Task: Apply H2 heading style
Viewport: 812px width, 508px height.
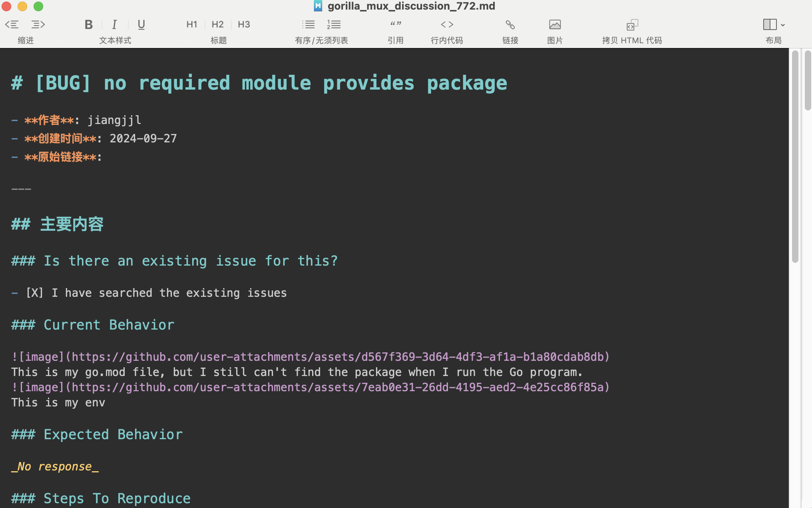Action: (x=217, y=25)
